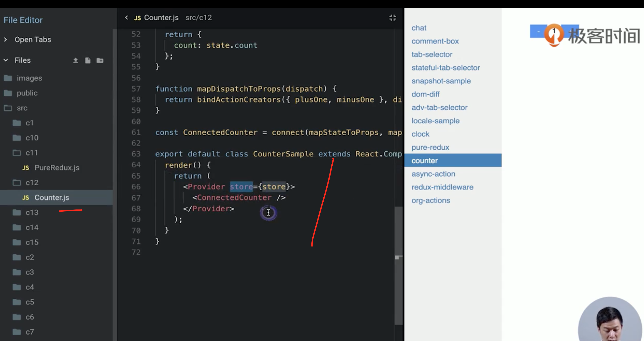This screenshot has width=644, height=341.
Task: Click the JS icon of PureRedux.js
Action: (x=26, y=168)
